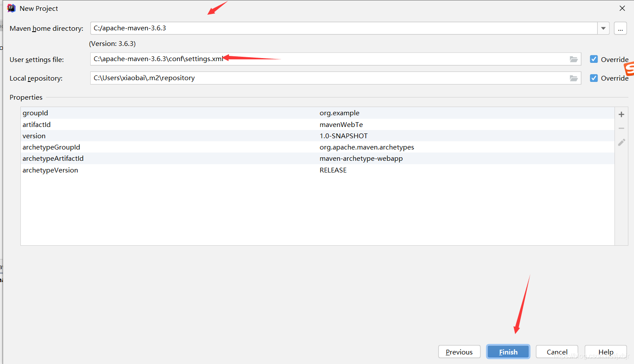The width and height of the screenshot is (634, 364).
Task: Click the Local repository label
Action: 36,78
